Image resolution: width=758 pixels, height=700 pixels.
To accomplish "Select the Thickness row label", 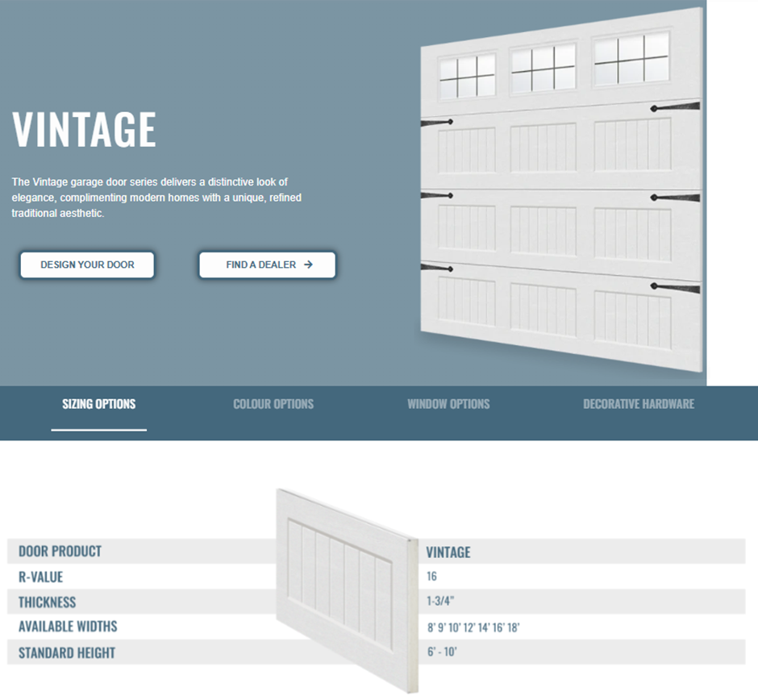I will [x=48, y=602].
